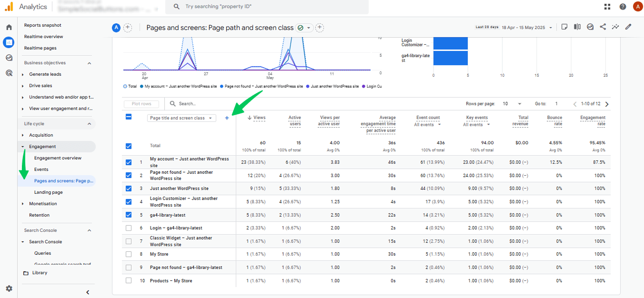
Task: Check the My Store row checkbox
Action: click(128, 254)
